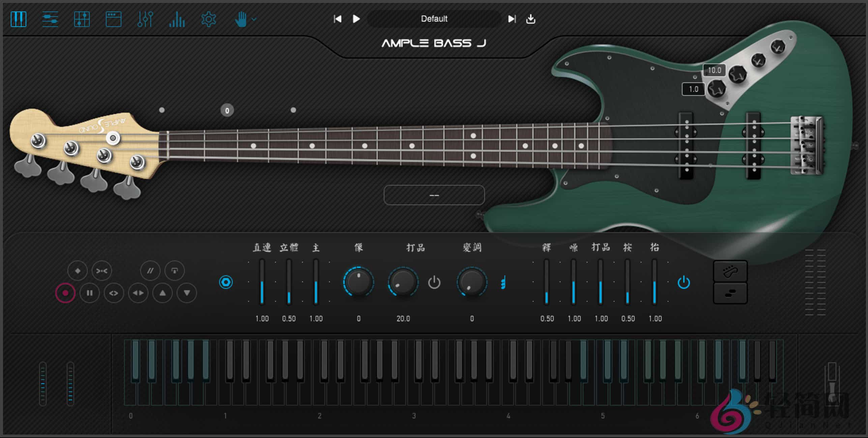Click the pause icon in the control cluster
The height and width of the screenshot is (438, 868).
pos(89,293)
